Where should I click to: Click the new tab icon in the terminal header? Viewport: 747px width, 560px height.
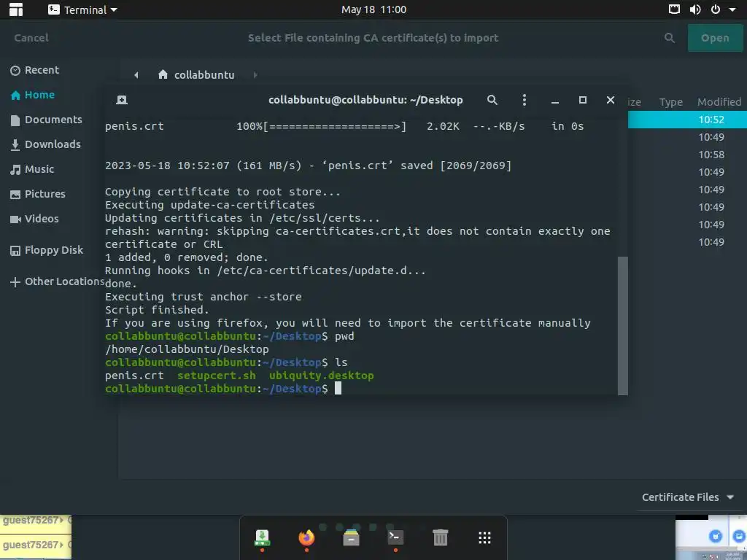click(x=122, y=100)
